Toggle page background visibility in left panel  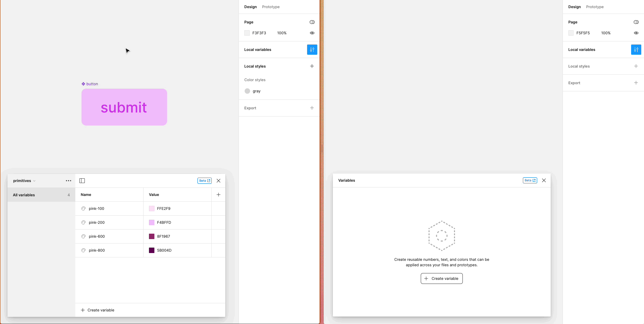pos(312,33)
